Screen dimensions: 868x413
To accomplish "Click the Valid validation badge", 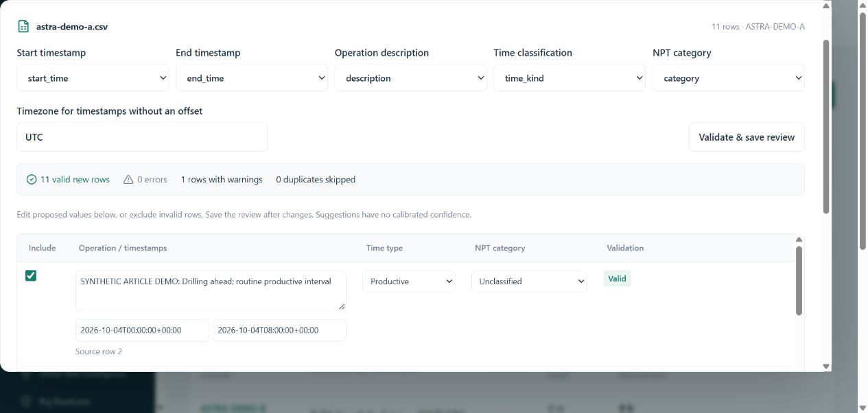I will pos(617,279).
